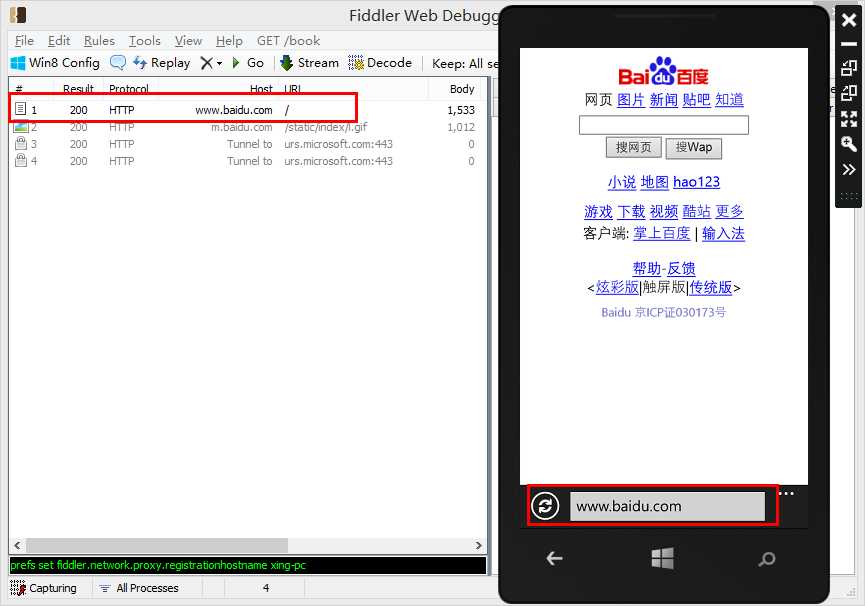Switch to 炫彩版 page version
Viewport: 865px width, 606px height.
(x=617, y=287)
